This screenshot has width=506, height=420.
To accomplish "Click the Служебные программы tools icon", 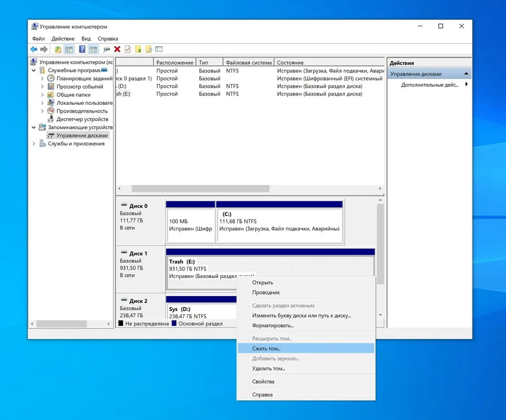I will [x=42, y=70].
